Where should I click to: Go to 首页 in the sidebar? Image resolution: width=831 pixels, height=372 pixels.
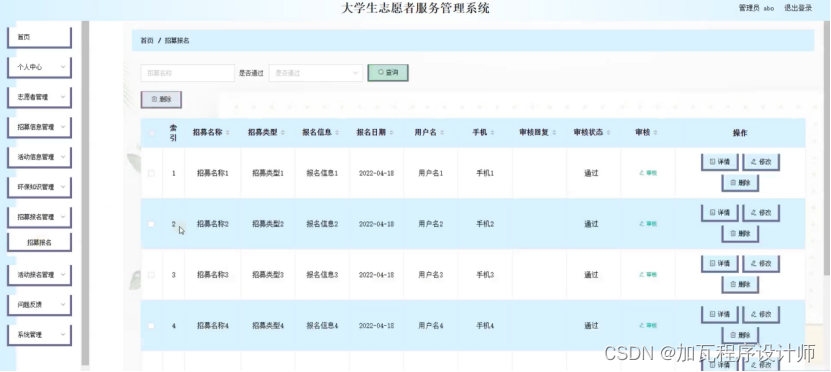click(x=39, y=38)
